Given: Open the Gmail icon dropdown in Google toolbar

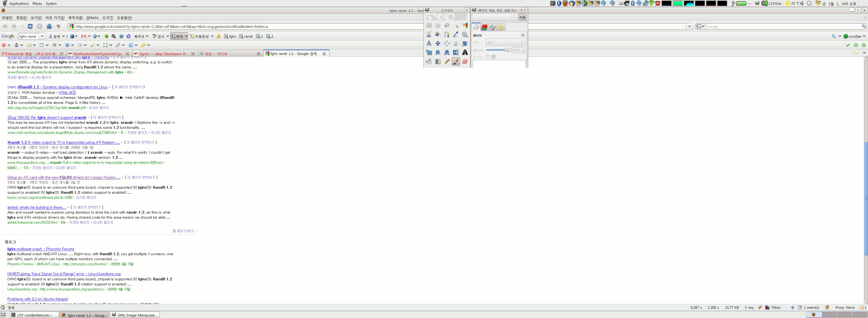Looking at the screenshot, I should tap(89, 36).
